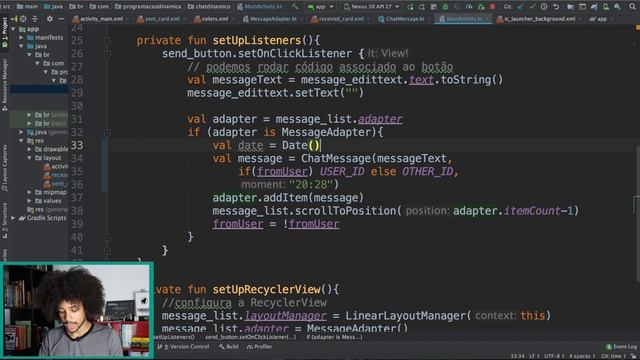Image resolution: width=640 pixels, height=360 pixels.
Task: Click the Make Project hammer icon
Action: 295,7
